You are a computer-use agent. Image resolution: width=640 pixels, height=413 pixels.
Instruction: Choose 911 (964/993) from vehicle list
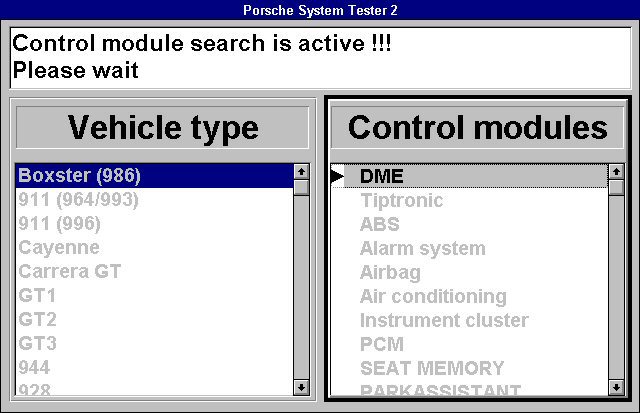coord(78,200)
